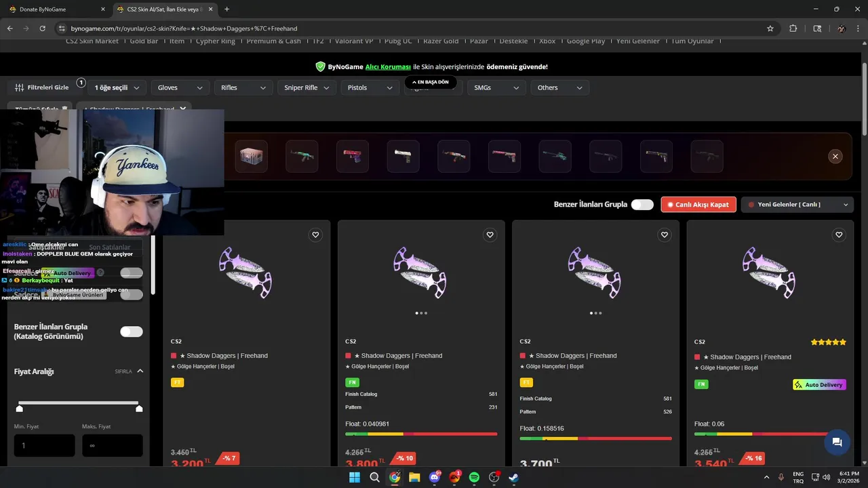Collapse Fiyat Aralığı section chevron
Screen dimensions: 868x488
[x=140, y=371]
